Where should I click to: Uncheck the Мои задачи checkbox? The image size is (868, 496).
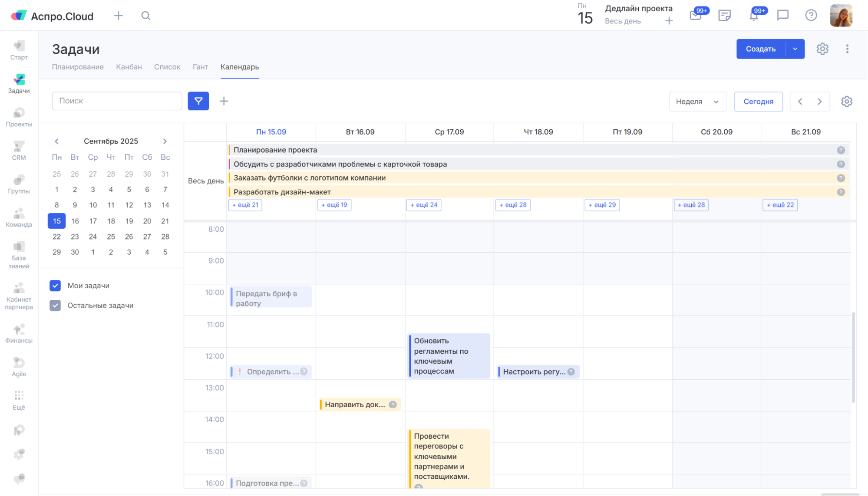(x=55, y=286)
